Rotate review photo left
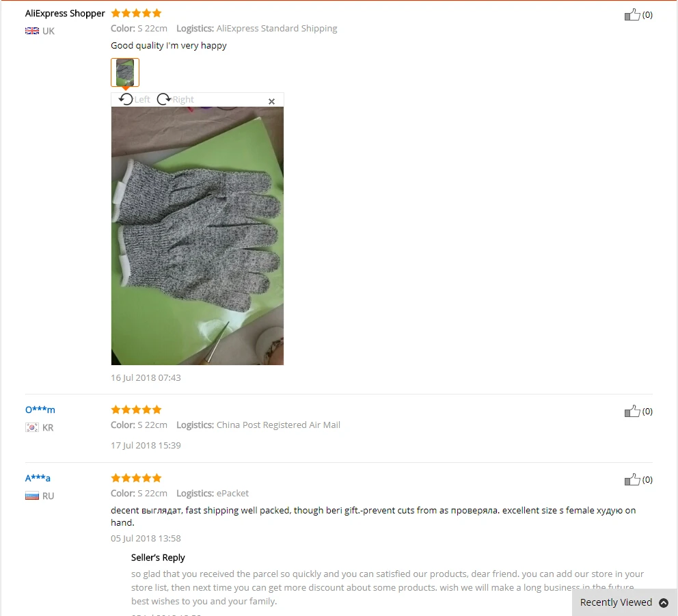678x616 pixels. click(134, 100)
